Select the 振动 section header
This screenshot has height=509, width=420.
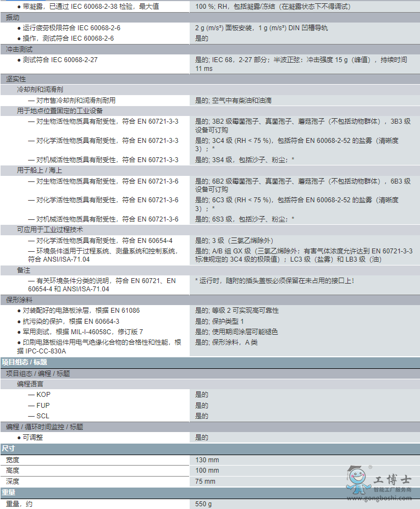coord(12,18)
